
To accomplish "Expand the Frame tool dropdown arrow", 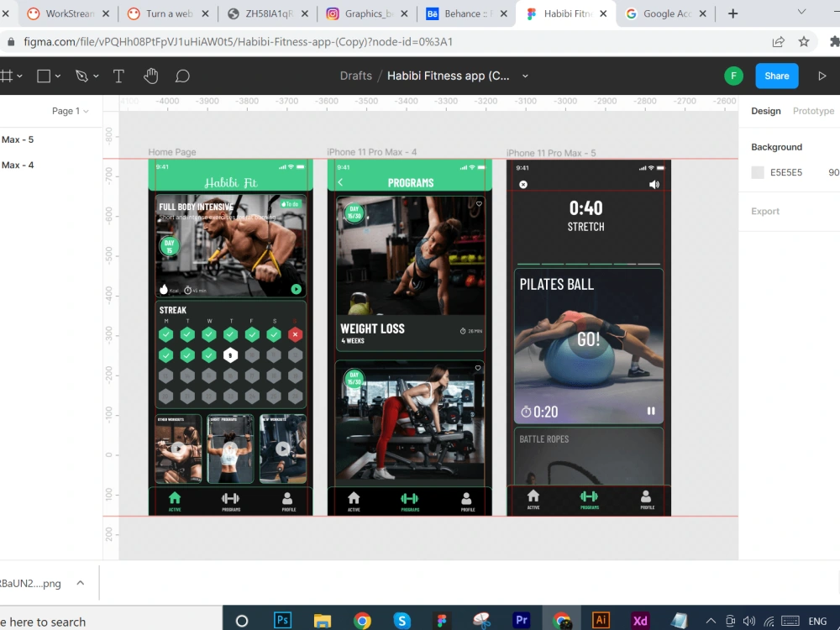I will tap(20, 76).
